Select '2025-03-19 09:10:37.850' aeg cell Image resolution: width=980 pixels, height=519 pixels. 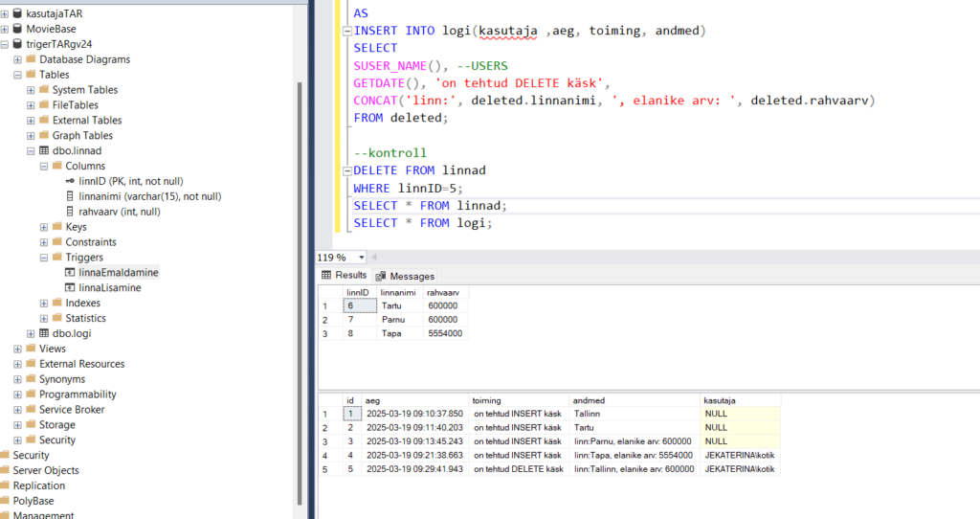point(415,414)
